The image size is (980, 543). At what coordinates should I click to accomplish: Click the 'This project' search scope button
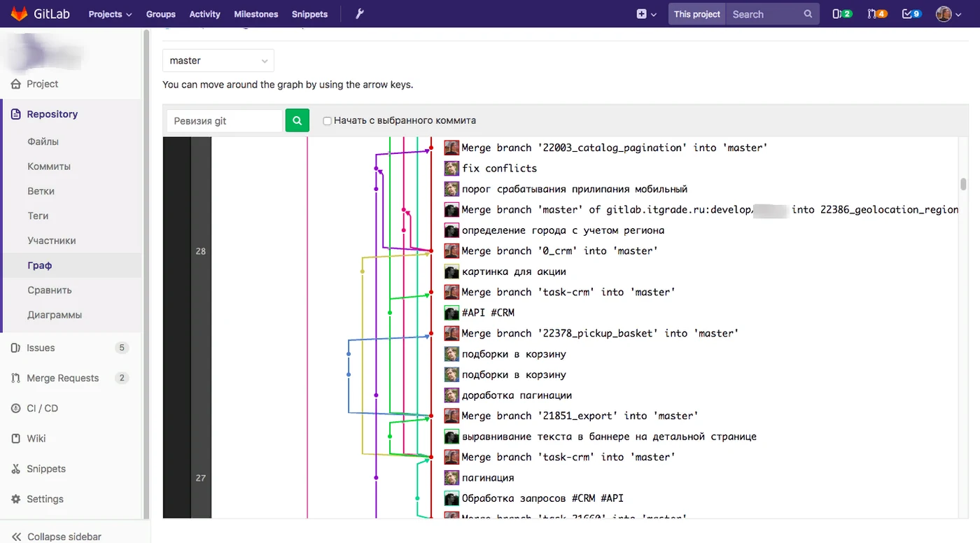click(x=697, y=14)
